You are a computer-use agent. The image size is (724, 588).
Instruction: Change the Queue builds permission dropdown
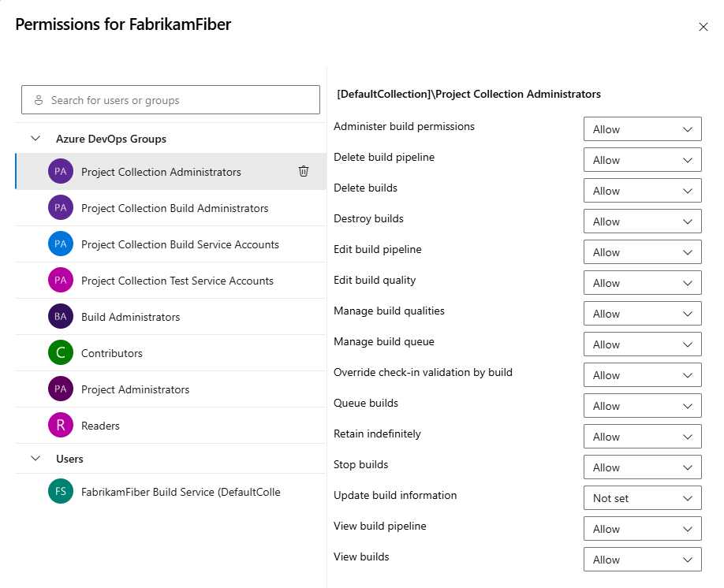click(x=642, y=406)
